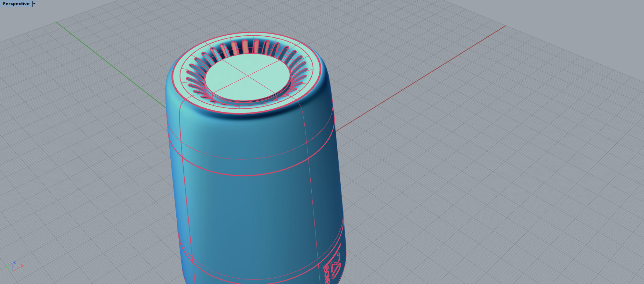Click the center point where top disc lines cross
This screenshot has width=644, height=284.
(x=248, y=75)
